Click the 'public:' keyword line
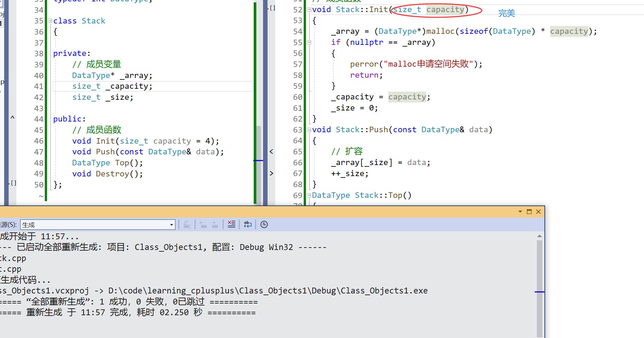This screenshot has width=644, height=338. click(x=69, y=119)
